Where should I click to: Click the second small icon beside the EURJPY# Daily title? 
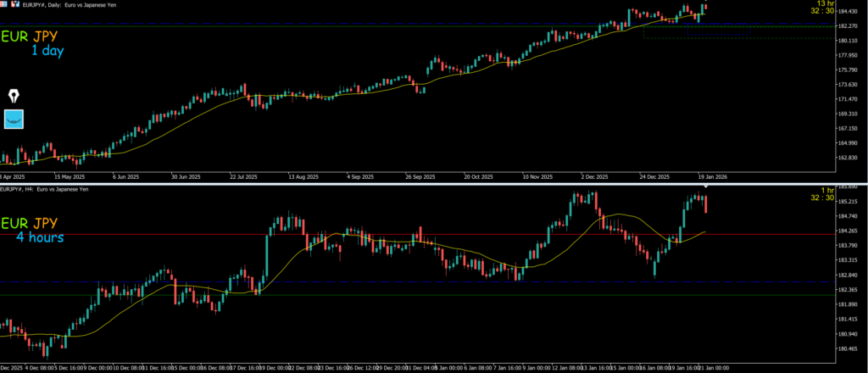(x=15, y=4)
